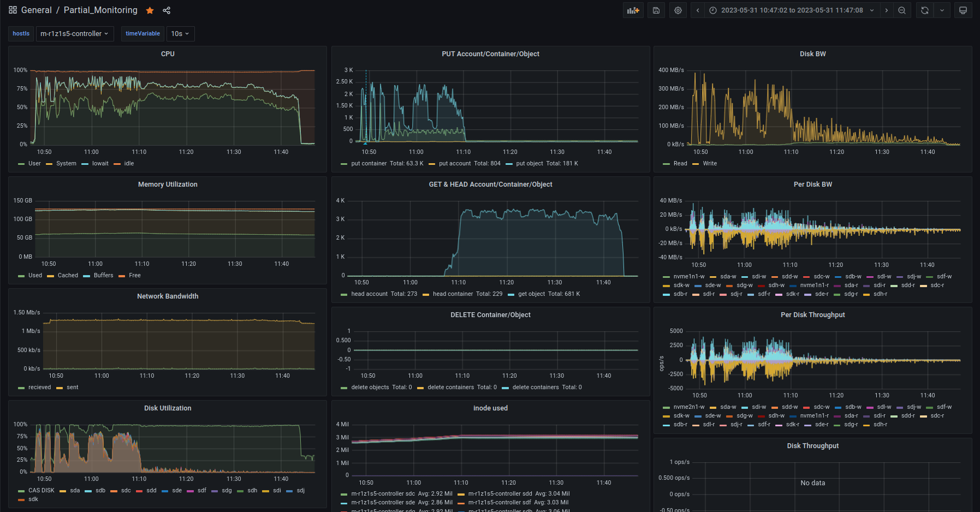Toggle the Cached series in Memory legend
The height and width of the screenshot is (512, 980).
tap(68, 276)
